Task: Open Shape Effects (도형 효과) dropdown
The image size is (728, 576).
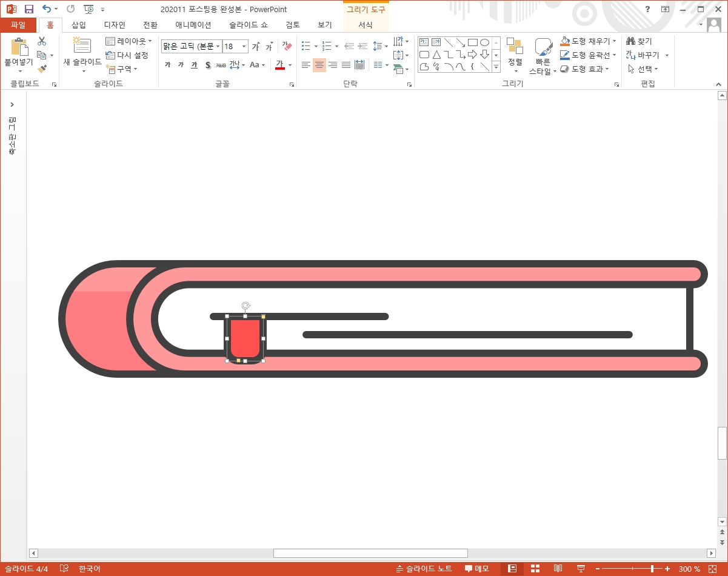Action: click(x=584, y=69)
